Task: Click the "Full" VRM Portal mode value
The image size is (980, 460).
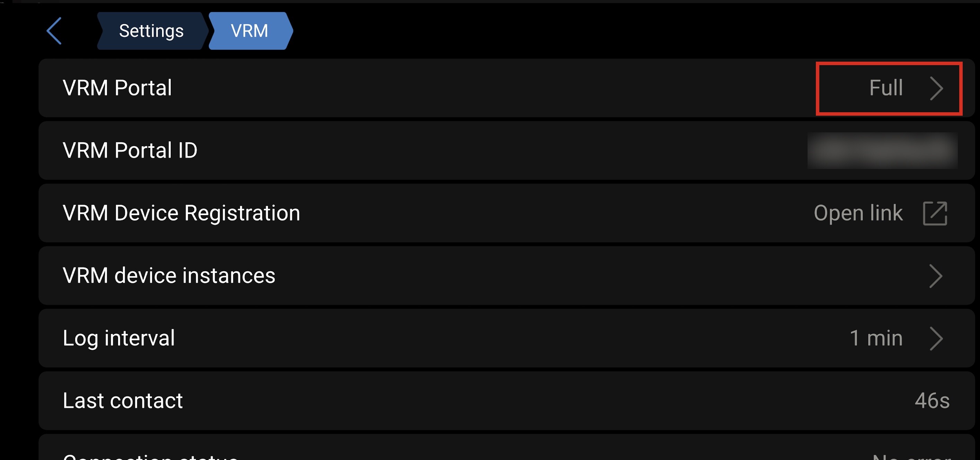Action: click(886, 88)
